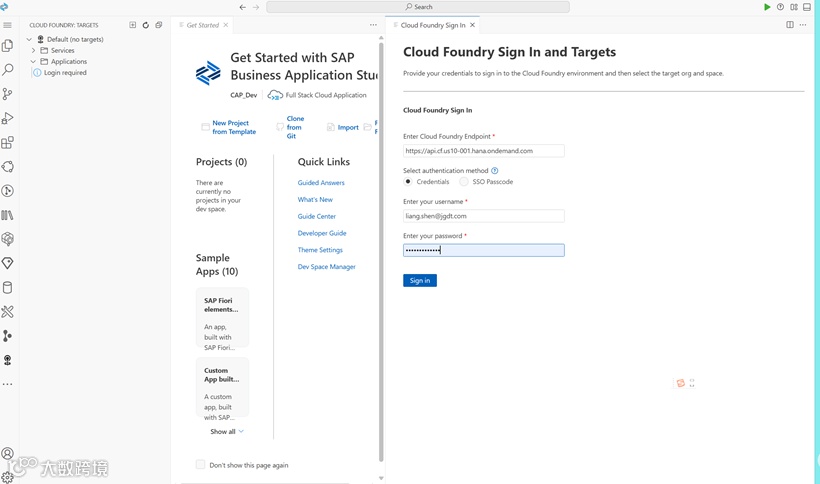Refresh the Cloud Foundry targets list

pos(146,25)
